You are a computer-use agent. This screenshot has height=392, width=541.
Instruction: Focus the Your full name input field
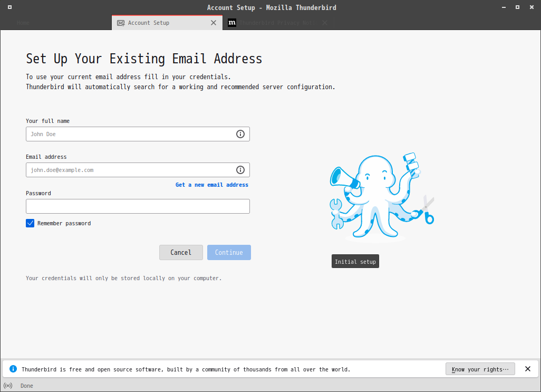(138, 134)
